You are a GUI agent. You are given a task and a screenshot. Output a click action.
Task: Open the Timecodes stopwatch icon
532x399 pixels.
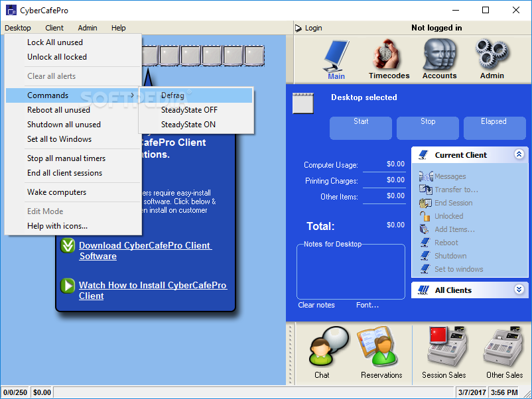(x=387, y=54)
